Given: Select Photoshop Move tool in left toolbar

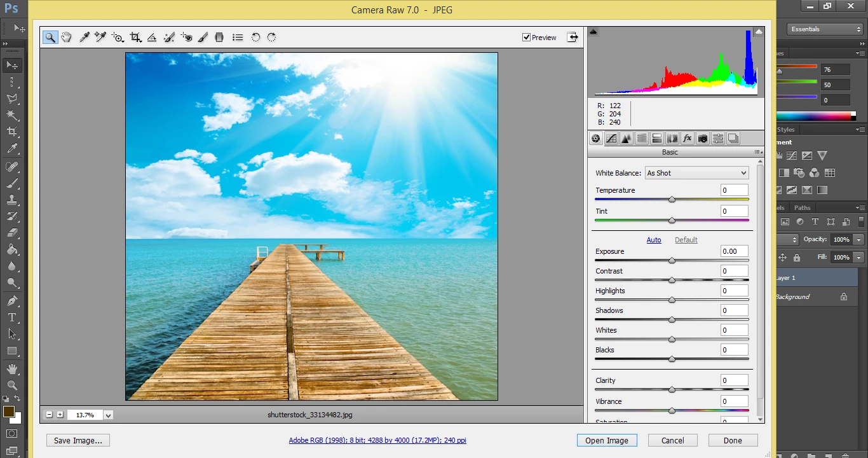Looking at the screenshot, I should [11, 65].
